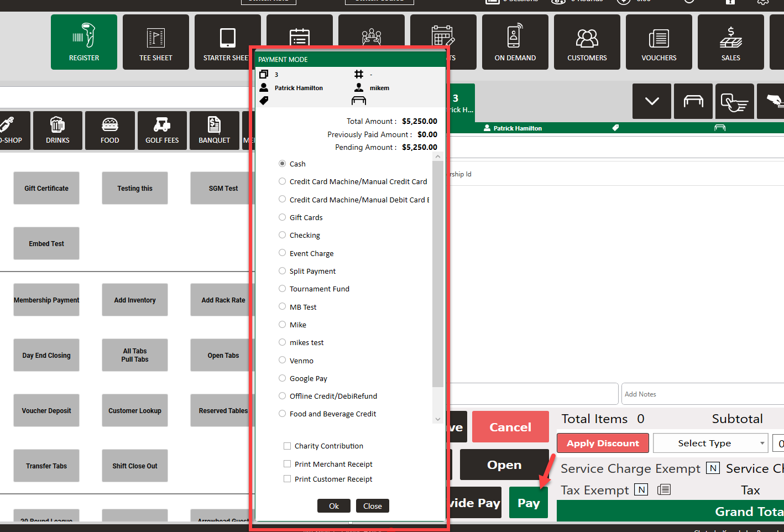
Task: Enable the Charity Contribution checkbox
Action: (x=288, y=446)
